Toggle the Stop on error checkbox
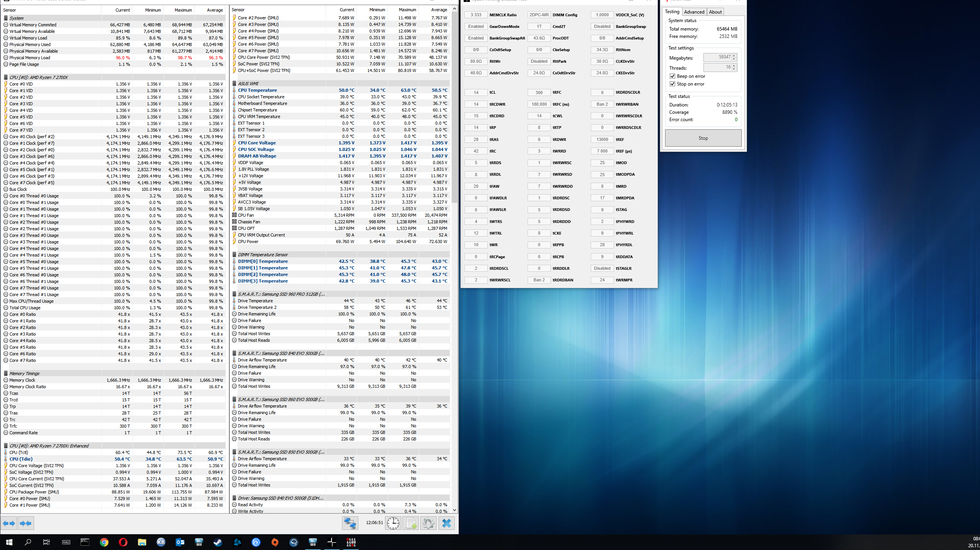The image size is (980, 550). pyautogui.click(x=672, y=84)
